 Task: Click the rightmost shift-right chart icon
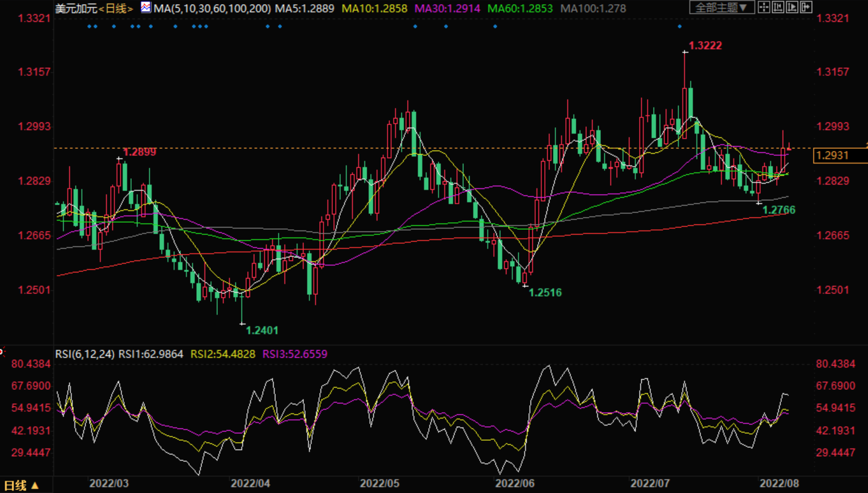point(807,8)
